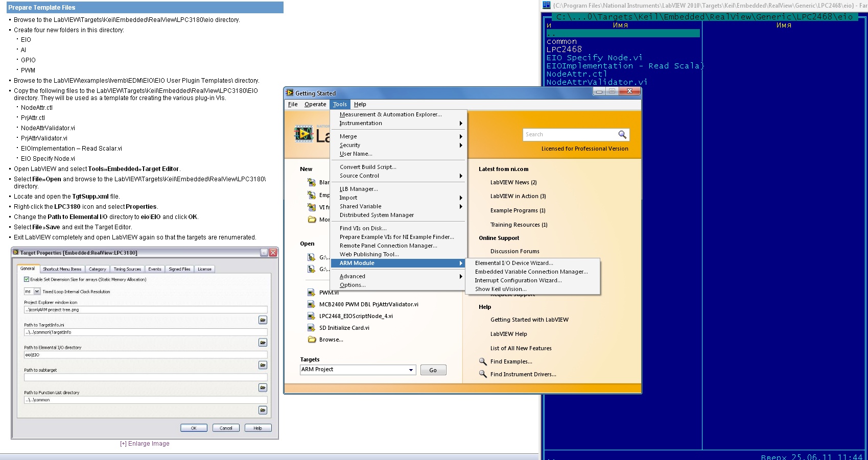This screenshot has width=868, height=460.
Task: Click the Enlarge Image link
Action: coord(145,444)
